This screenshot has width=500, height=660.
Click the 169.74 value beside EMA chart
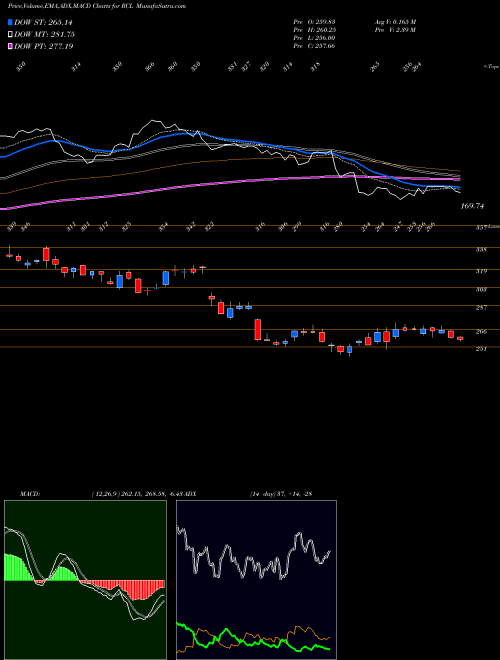[x=473, y=206]
